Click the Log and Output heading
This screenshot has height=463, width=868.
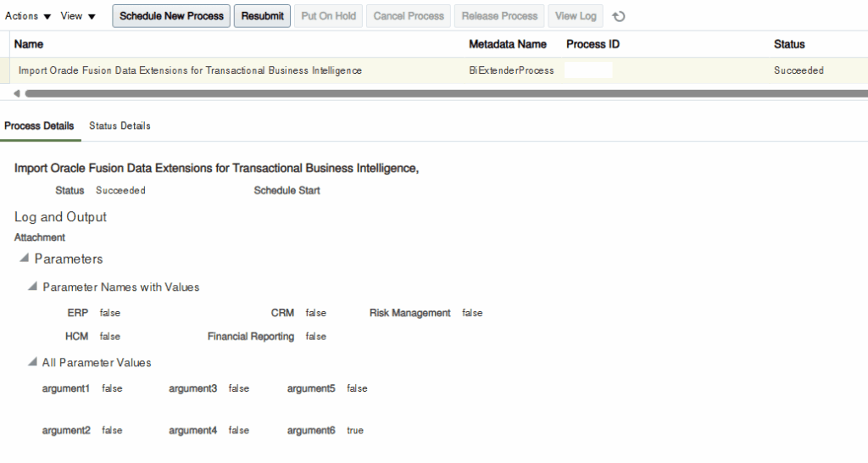[60, 217]
